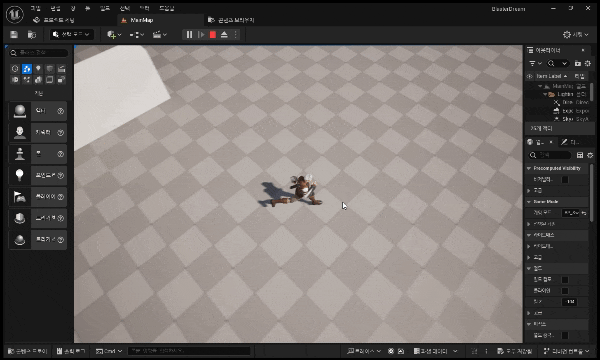The image size is (600, 360).
Task: Select the All Classes category icon
Action: pos(61,80)
